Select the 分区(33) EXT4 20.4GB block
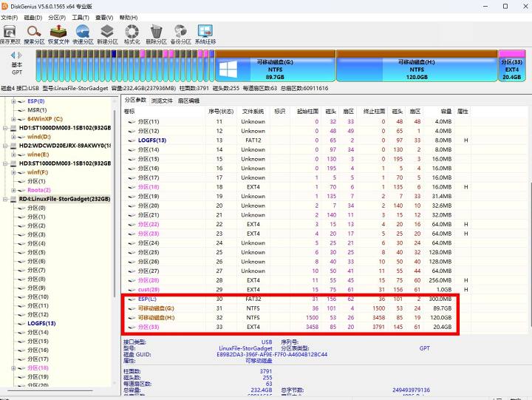The image size is (532, 400). pos(512,67)
